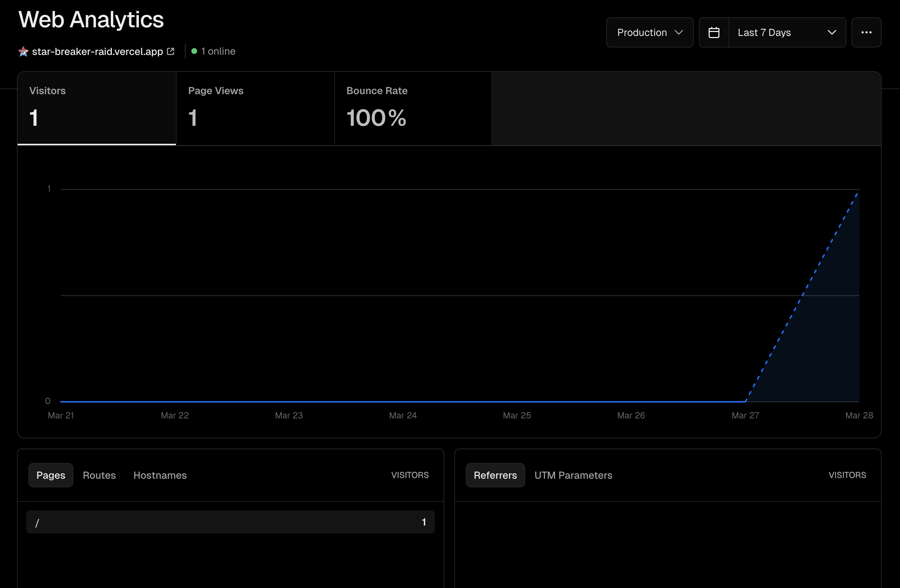Screen dimensions: 900x588
Task: Select the Referrers tab
Action: point(495,475)
